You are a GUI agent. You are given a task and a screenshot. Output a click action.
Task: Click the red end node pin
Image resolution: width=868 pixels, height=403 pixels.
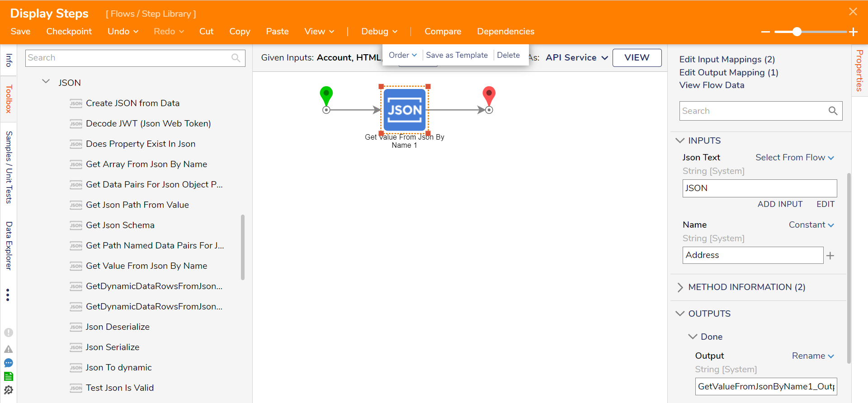[489, 95]
